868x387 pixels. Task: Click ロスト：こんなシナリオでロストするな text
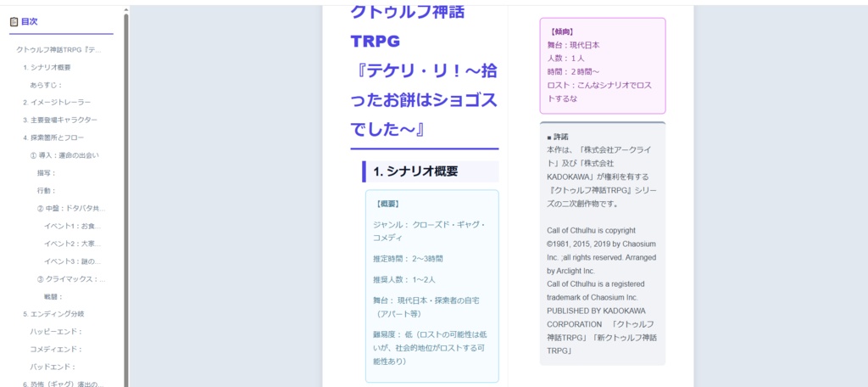[x=600, y=92]
